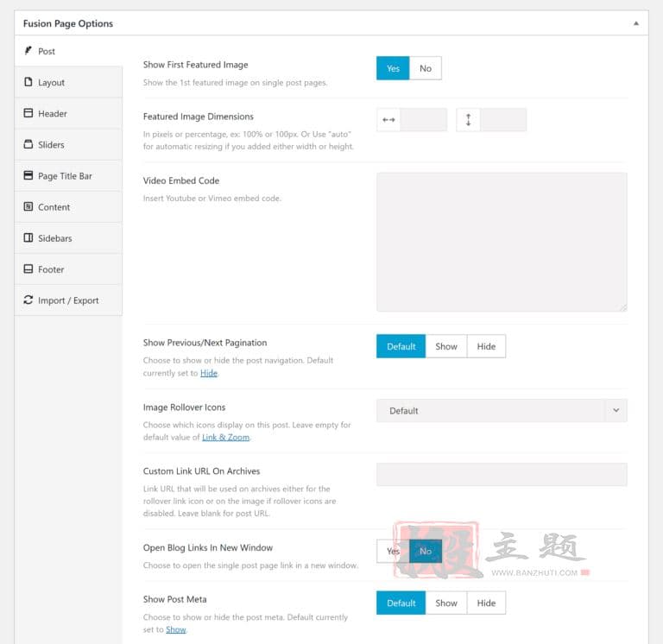Switch to the Page Title Bar tab
Screen dimensions: 663x644
pos(68,175)
